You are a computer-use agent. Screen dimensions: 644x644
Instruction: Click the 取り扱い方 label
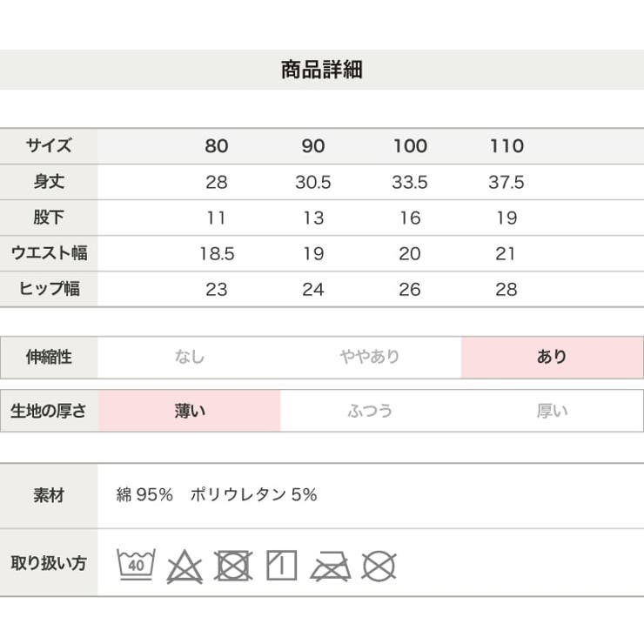tap(49, 563)
